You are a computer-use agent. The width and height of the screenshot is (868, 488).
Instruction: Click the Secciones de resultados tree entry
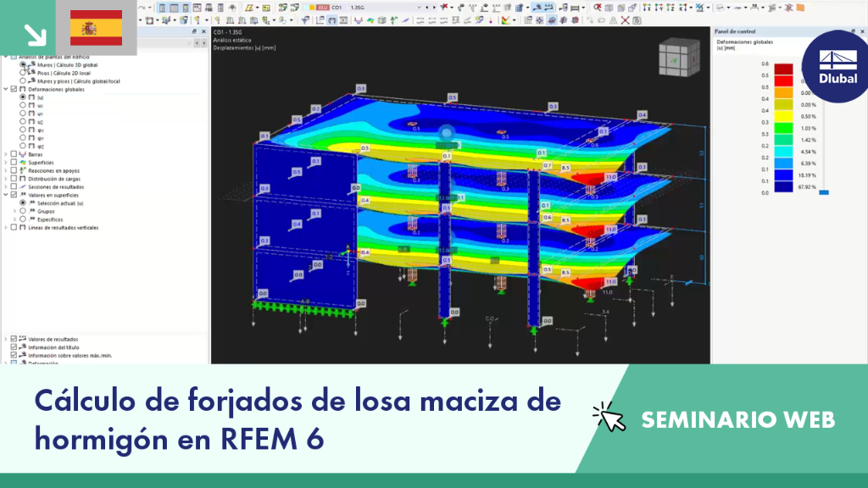tap(56, 187)
